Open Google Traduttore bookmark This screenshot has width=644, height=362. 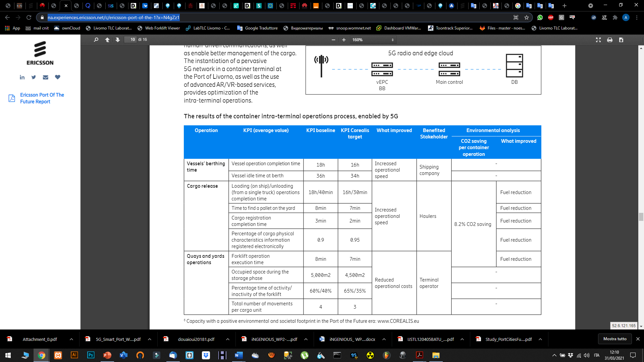(x=257, y=28)
